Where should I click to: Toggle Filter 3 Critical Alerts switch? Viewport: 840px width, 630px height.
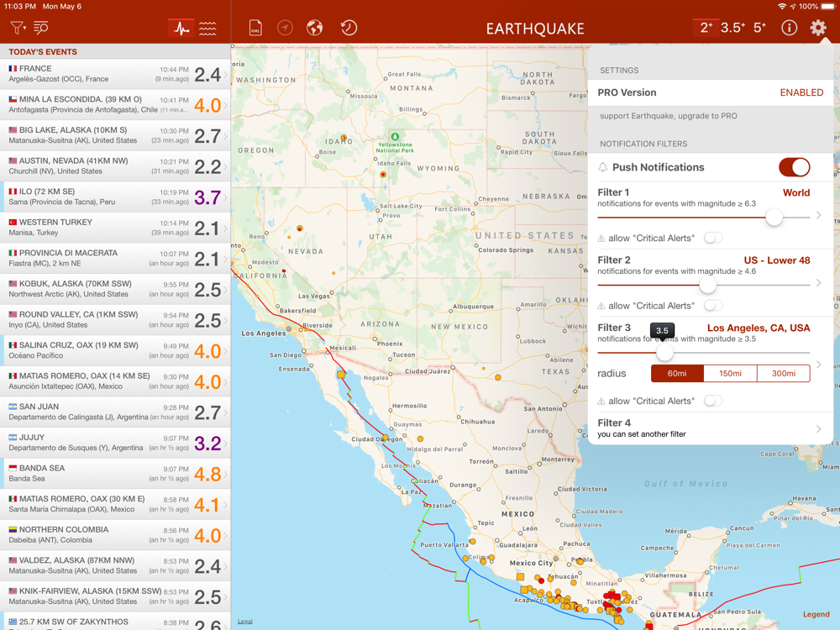[713, 401]
